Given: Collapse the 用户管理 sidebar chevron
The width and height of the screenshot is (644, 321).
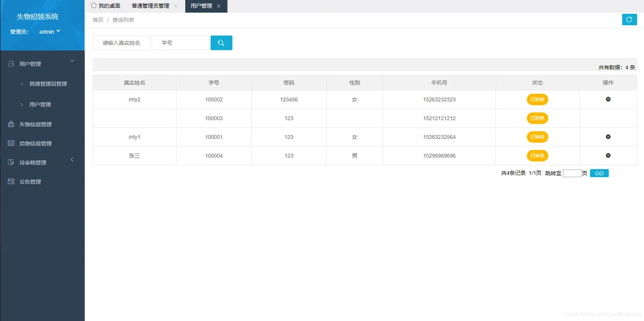Looking at the screenshot, I should pos(72,61).
